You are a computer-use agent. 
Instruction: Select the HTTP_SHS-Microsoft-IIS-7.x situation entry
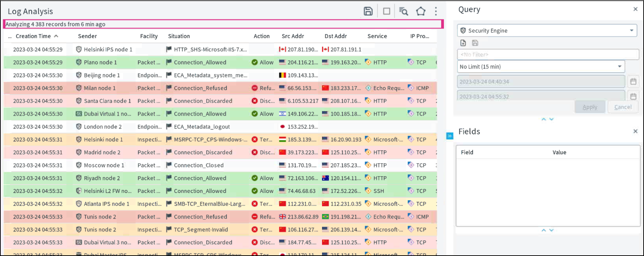pos(210,49)
